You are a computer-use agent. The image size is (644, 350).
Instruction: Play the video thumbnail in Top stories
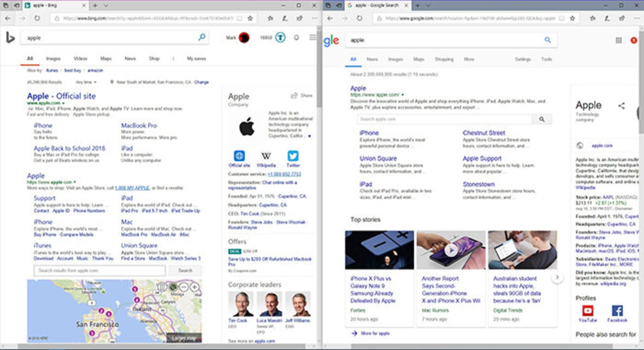coord(451,250)
